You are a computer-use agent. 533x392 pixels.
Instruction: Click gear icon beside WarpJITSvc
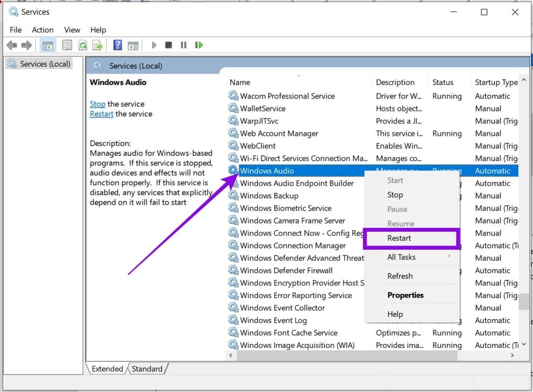(233, 121)
